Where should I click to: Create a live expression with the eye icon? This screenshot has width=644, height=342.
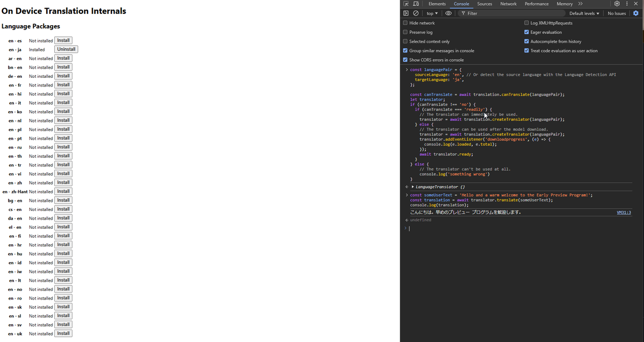(x=448, y=13)
